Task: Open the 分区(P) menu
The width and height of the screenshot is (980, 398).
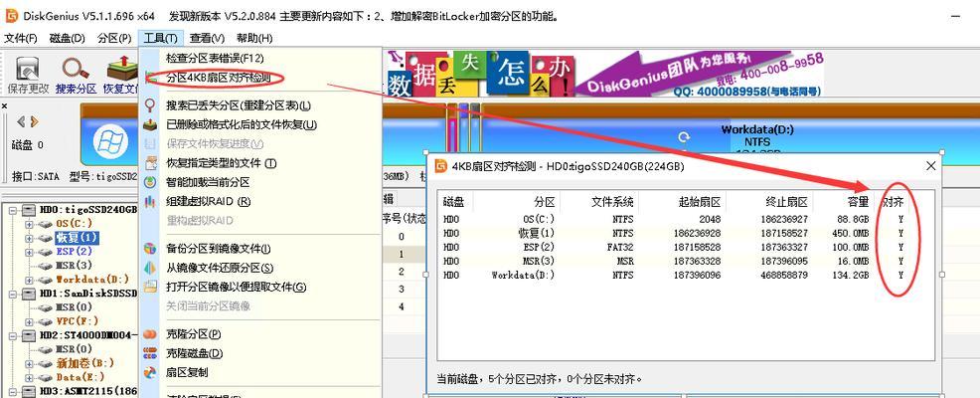Action: pos(114,38)
